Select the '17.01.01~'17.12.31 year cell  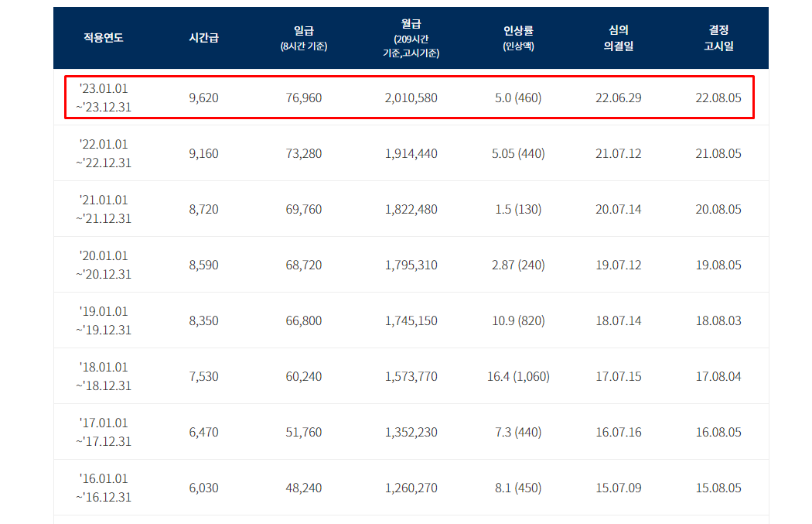[104, 432]
